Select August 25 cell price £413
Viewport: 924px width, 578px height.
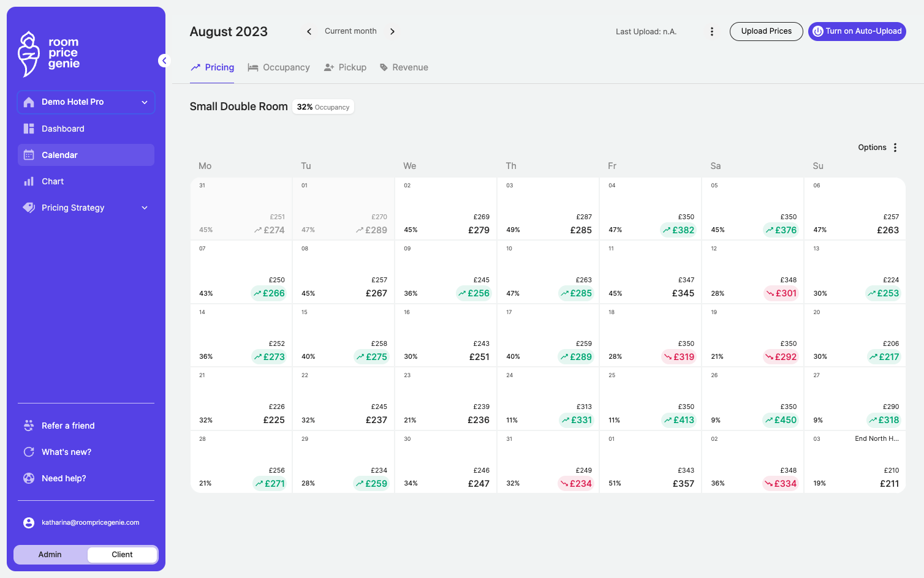(679, 420)
